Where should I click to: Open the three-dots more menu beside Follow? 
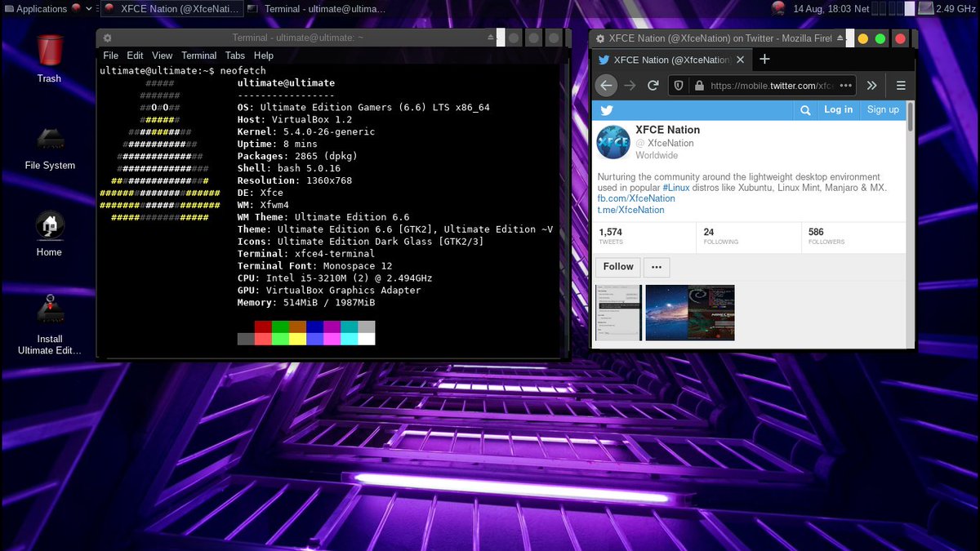tap(657, 267)
